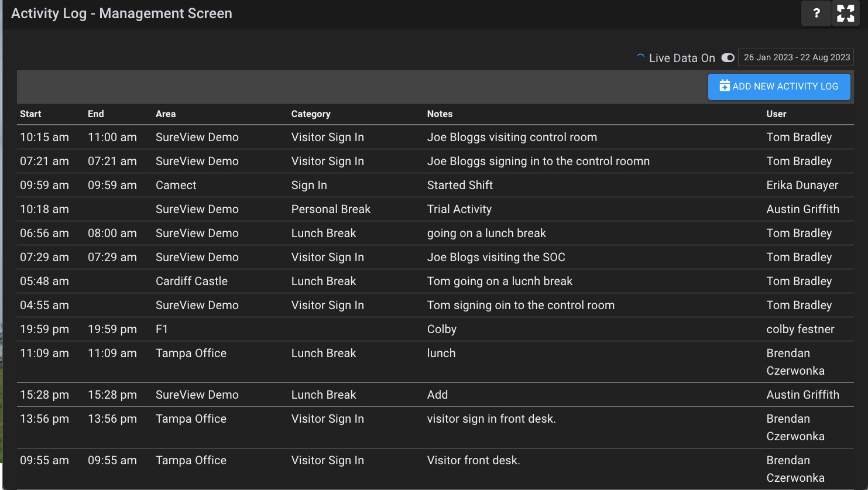Select the F1 area cell
Screen dimensions: 868x490
162,329
